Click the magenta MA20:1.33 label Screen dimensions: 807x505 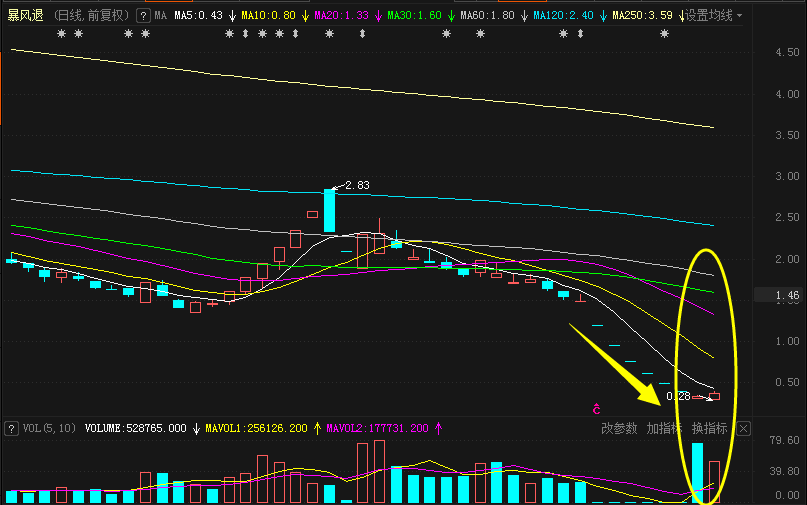pos(341,16)
